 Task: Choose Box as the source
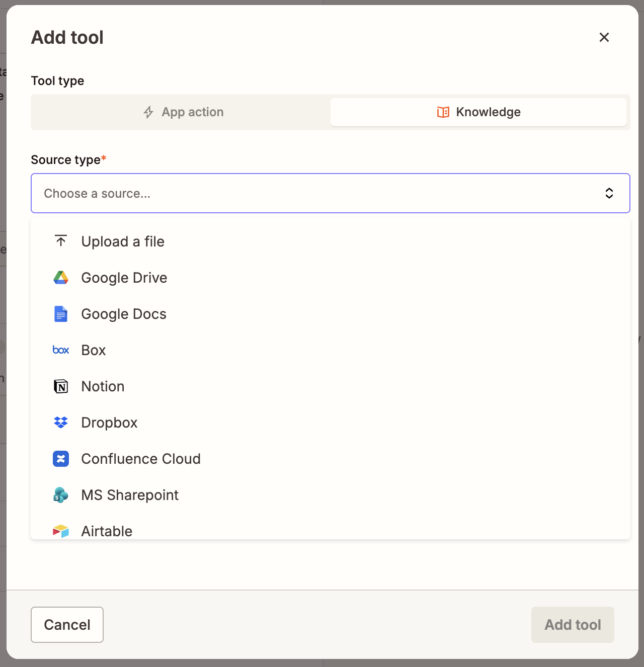[331, 350]
